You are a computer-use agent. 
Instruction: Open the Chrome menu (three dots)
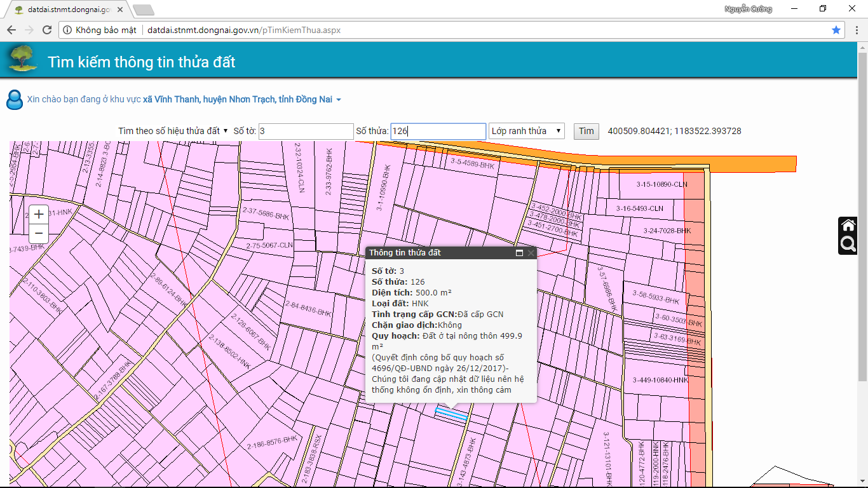click(855, 30)
